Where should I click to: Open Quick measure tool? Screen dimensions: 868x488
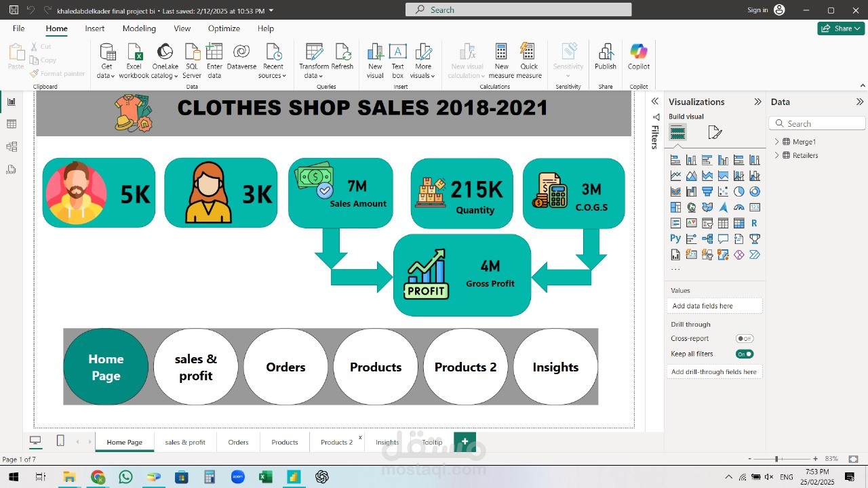coord(529,61)
